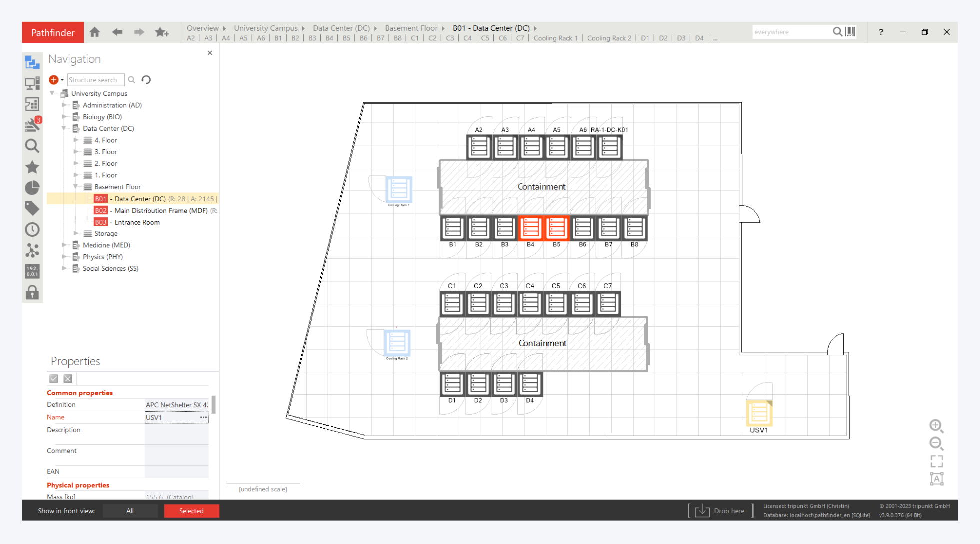The width and height of the screenshot is (980, 544).
Task: Confirm property changes with checkmark
Action: click(54, 379)
